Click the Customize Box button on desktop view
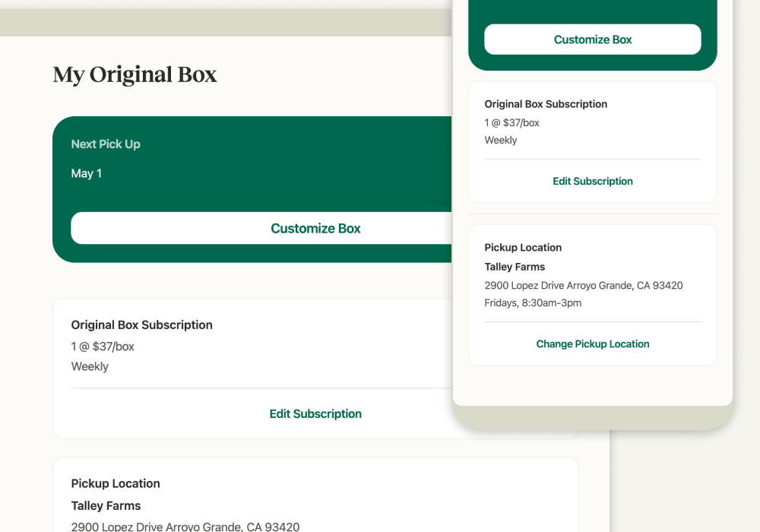Screen dimensions: 760x532 (315, 228)
